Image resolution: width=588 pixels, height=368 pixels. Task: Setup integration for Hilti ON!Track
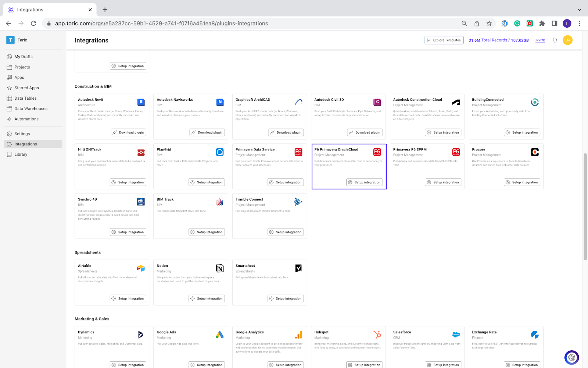pos(128,182)
